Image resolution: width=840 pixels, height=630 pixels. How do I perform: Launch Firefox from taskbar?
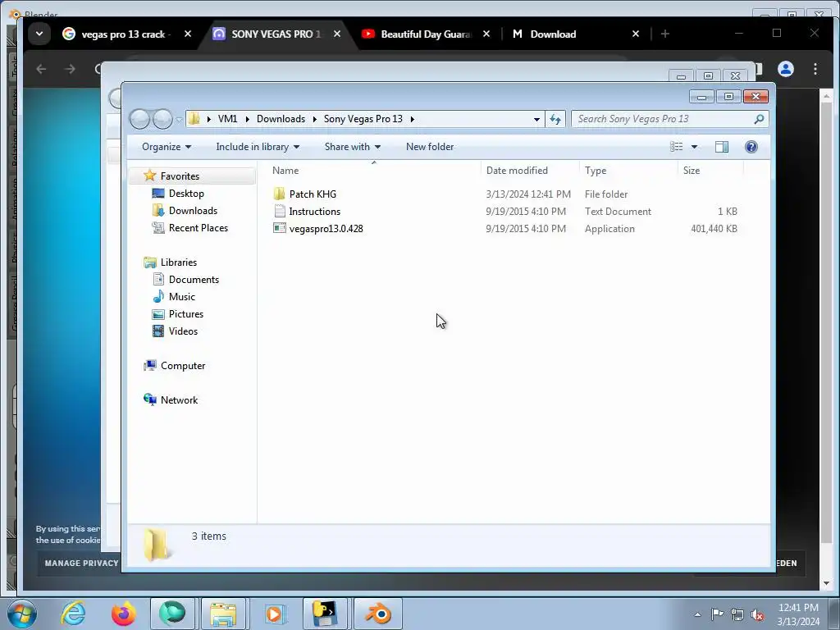pos(123,614)
